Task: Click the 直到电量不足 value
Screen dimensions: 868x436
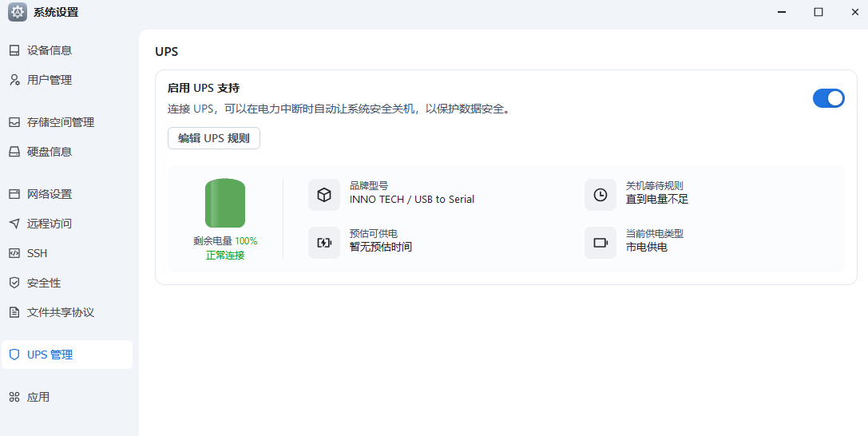Action: coord(657,200)
